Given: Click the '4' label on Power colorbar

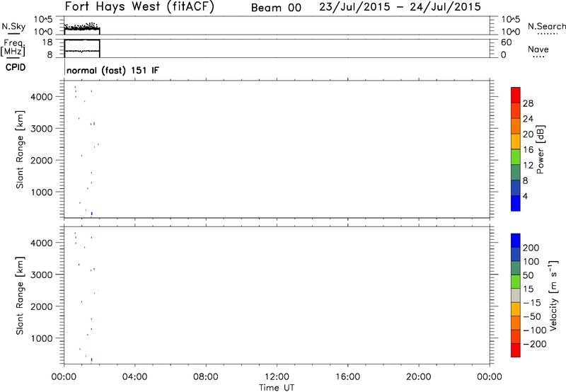Looking at the screenshot, I should pyautogui.click(x=525, y=196).
